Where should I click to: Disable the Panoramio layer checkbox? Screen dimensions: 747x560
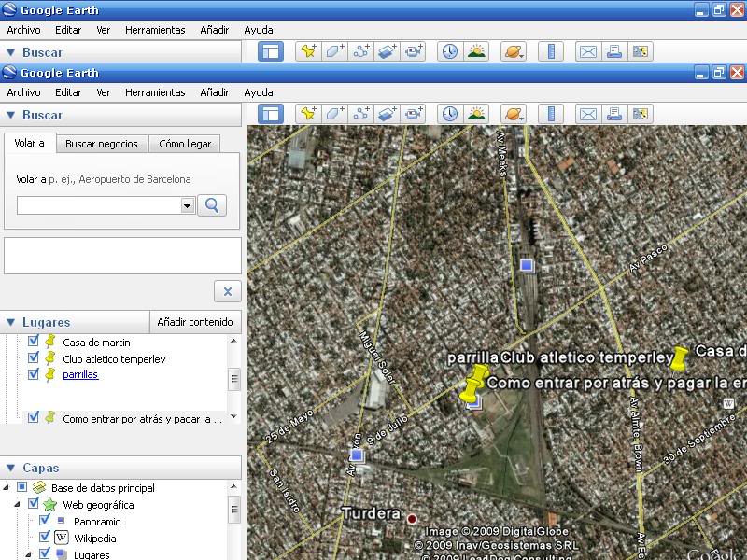coord(45,520)
